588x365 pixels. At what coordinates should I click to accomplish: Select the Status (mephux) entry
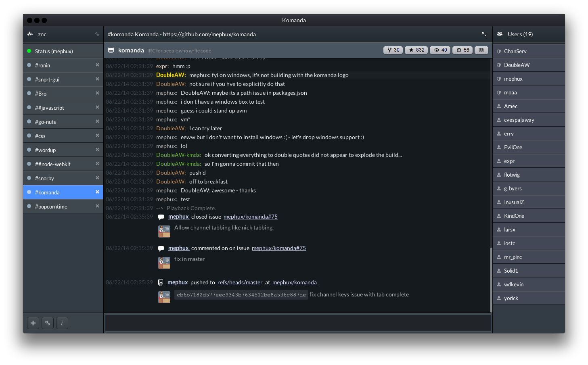pos(63,51)
